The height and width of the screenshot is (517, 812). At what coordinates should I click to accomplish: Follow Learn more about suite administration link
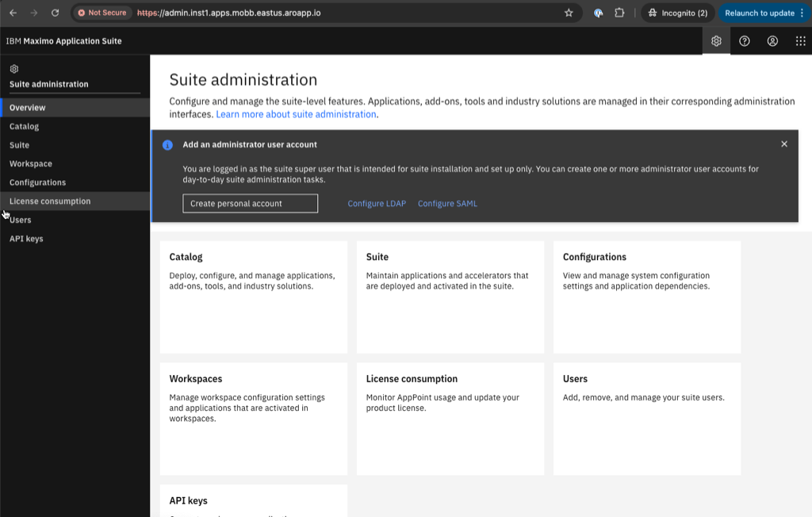tap(296, 114)
